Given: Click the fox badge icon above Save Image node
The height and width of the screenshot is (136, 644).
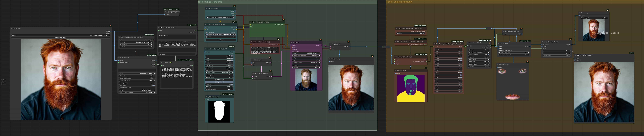Looking at the screenshot, I should click(608, 10).
